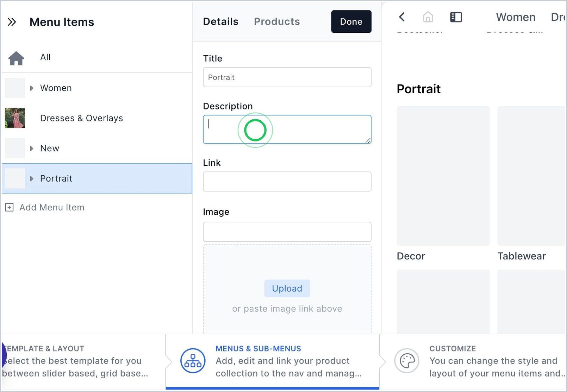Expand the Women menu item
The image size is (567, 392).
[x=31, y=88]
